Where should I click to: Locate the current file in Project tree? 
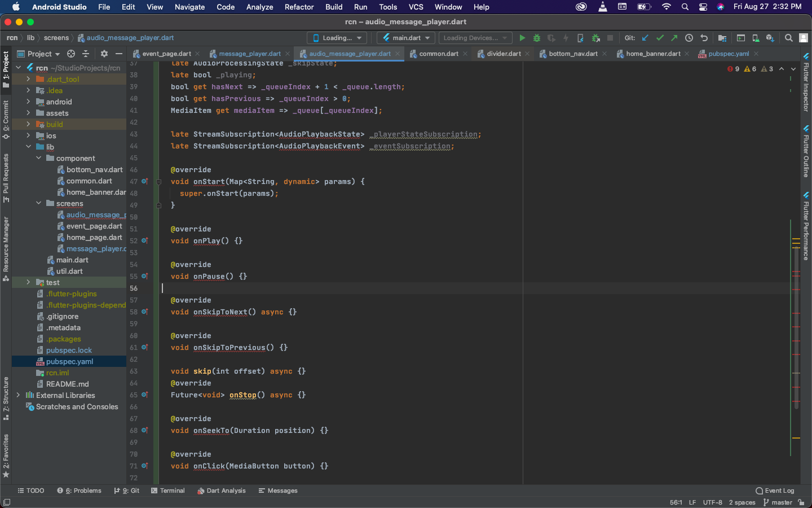pos(71,54)
